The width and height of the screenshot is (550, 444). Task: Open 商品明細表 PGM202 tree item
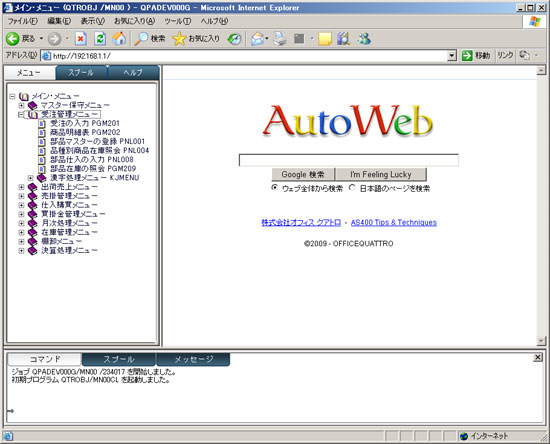(x=85, y=133)
